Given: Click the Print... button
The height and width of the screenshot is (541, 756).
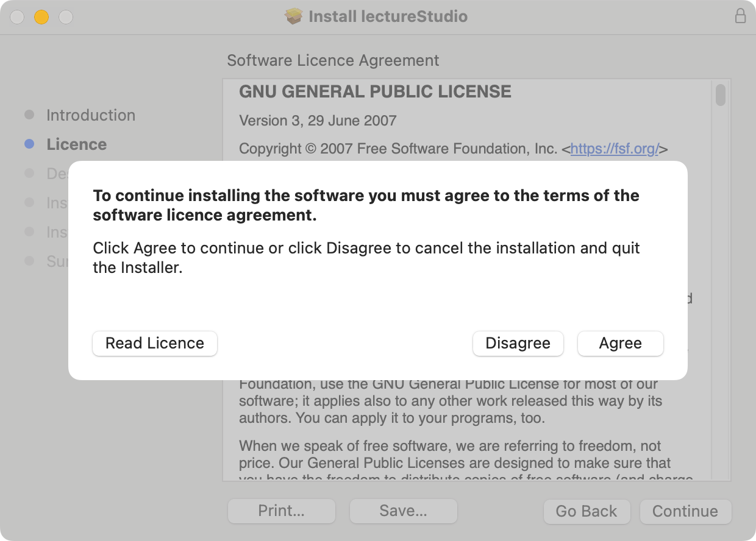Looking at the screenshot, I should click(x=281, y=511).
